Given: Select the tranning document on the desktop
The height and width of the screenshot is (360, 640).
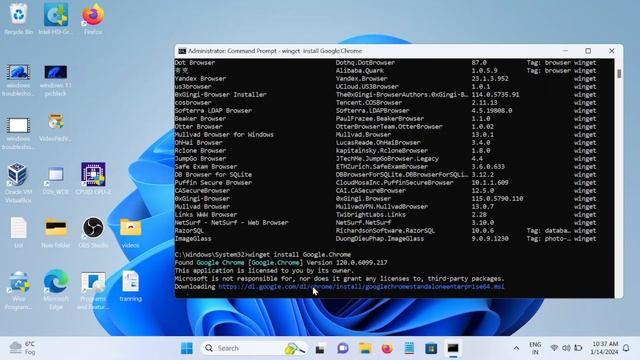Looking at the screenshot, I should point(131,286).
